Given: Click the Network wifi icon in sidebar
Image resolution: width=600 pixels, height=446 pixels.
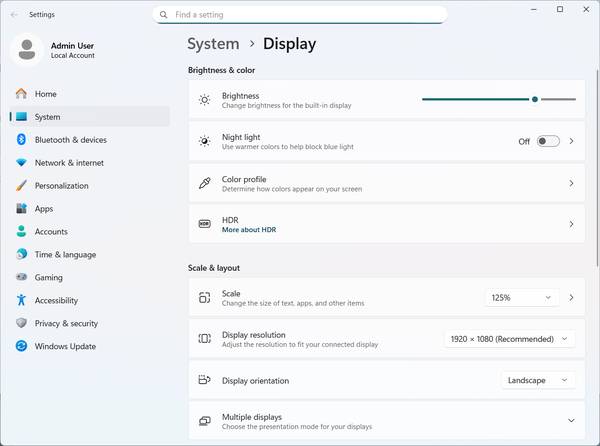Looking at the screenshot, I should pyautogui.click(x=21, y=163).
